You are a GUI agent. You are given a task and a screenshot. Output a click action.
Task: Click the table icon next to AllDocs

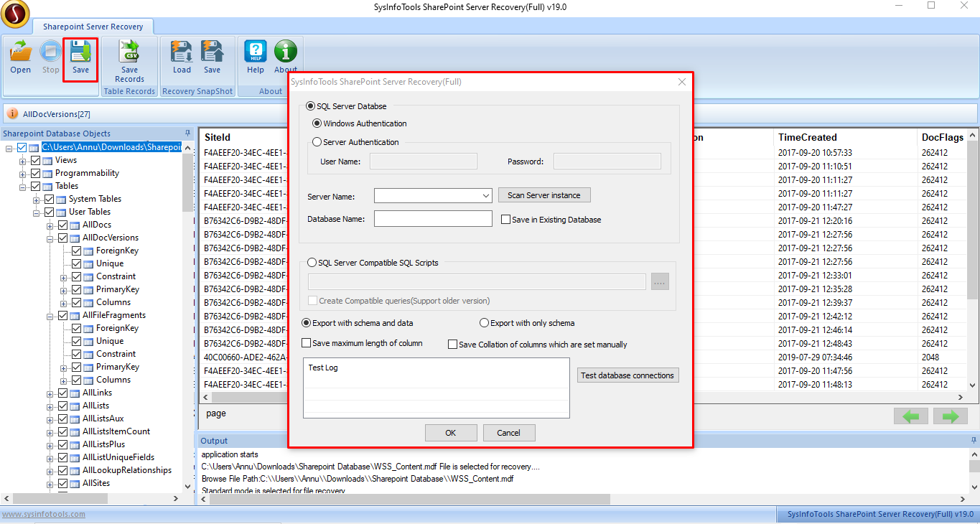(x=75, y=225)
